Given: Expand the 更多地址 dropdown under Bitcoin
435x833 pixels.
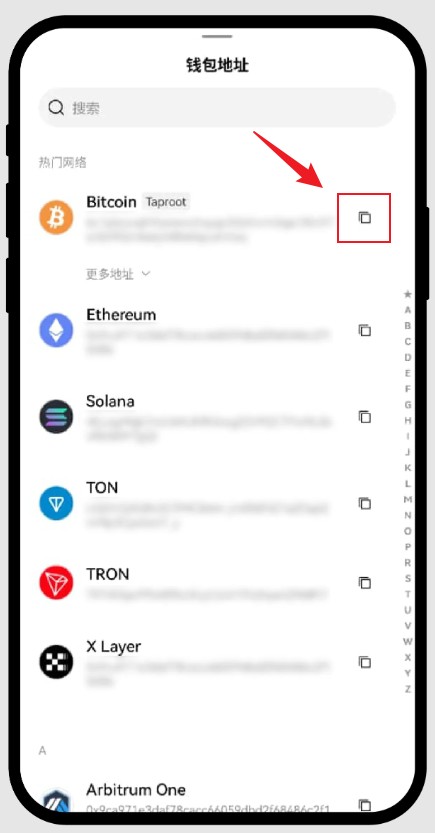Looking at the screenshot, I should [118, 274].
